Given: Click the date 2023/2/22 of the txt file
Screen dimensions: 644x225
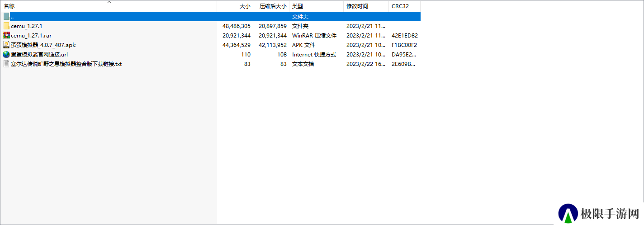Looking at the screenshot, I should coord(366,64).
